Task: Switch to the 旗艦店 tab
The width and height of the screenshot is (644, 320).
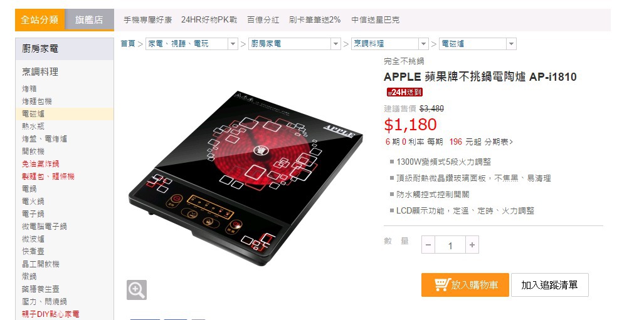Action: point(89,19)
